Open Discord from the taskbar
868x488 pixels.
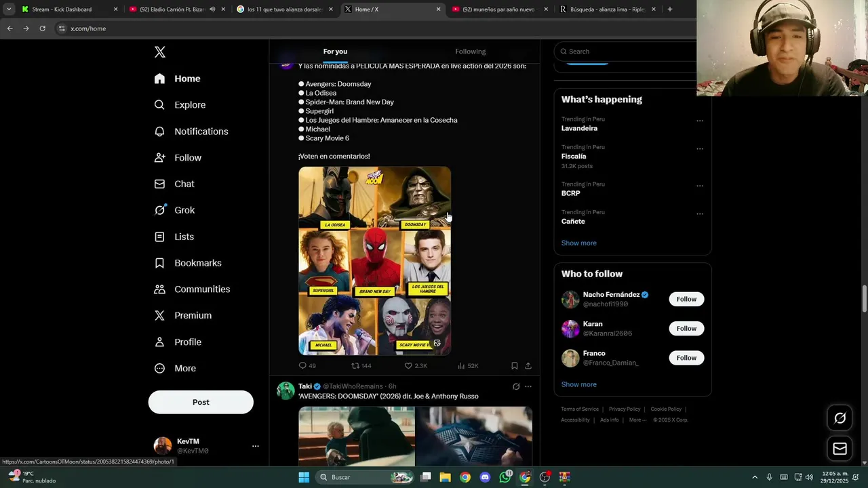click(x=485, y=477)
